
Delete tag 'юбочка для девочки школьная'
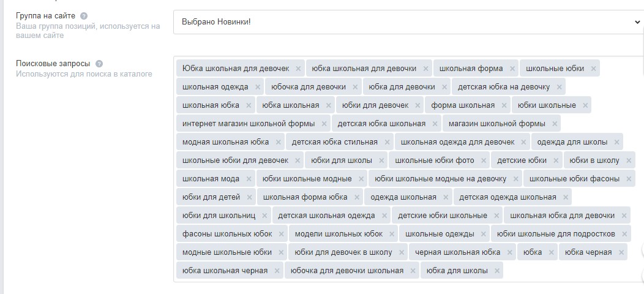tap(413, 271)
